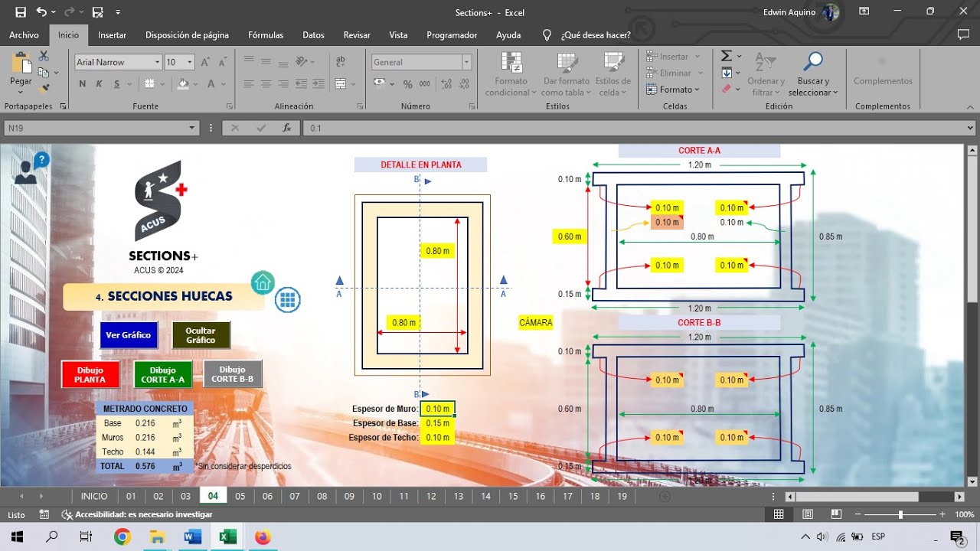The width and height of the screenshot is (980, 551).
Task: Open the Insertar tab
Action: tap(112, 35)
